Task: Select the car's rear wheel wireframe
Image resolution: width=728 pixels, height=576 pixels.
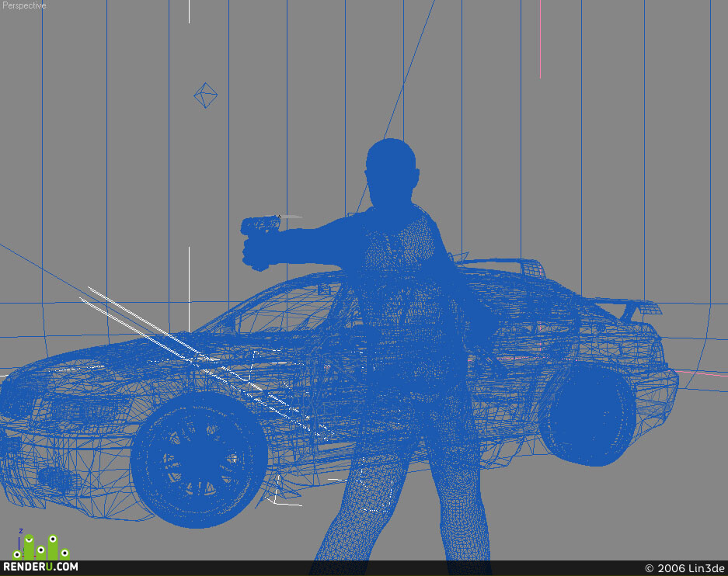Action: point(589,414)
